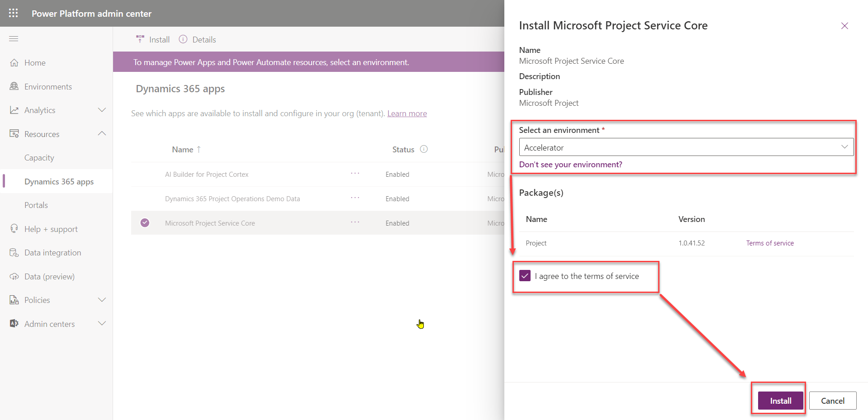Click Microsoft Project Service Core app name
The height and width of the screenshot is (420, 868).
pyautogui.click(x=210, y=223)
